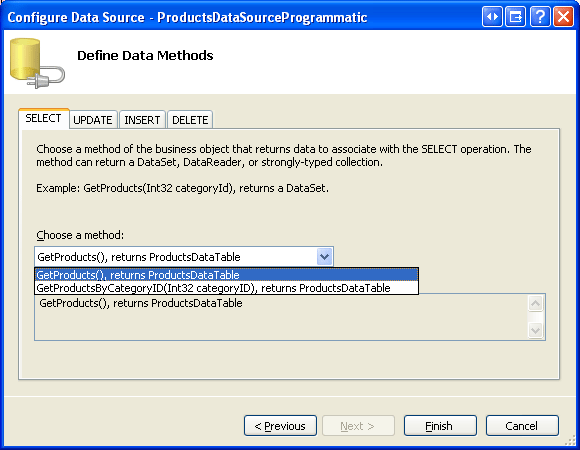Click the data source cylinder plug icon
580x450 pixels.
[x=37, y=63]
